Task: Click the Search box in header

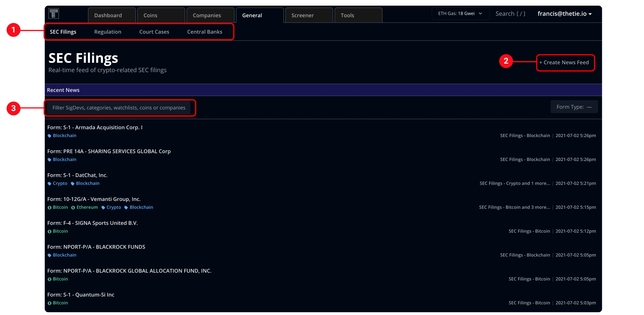Action: [x=510, y=14]
